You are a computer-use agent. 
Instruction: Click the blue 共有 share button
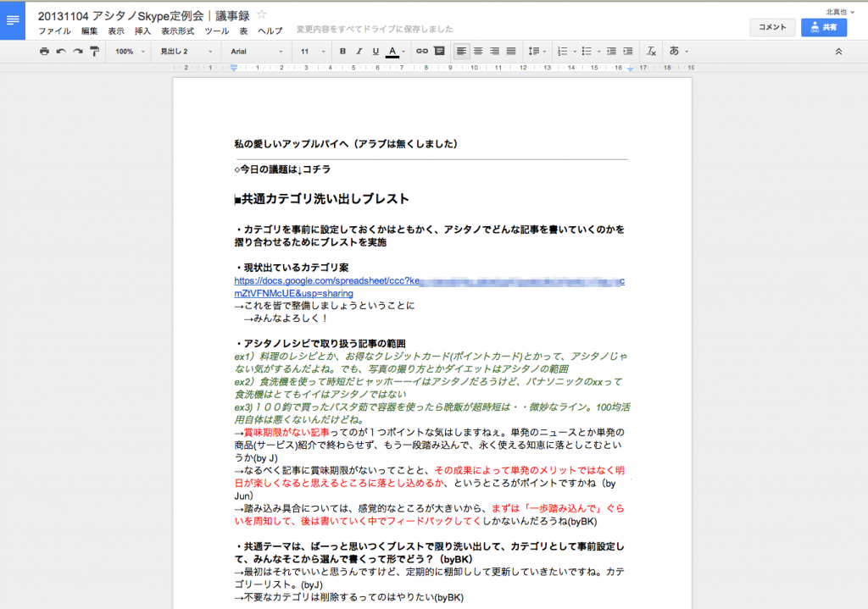(x=823, y=27)
